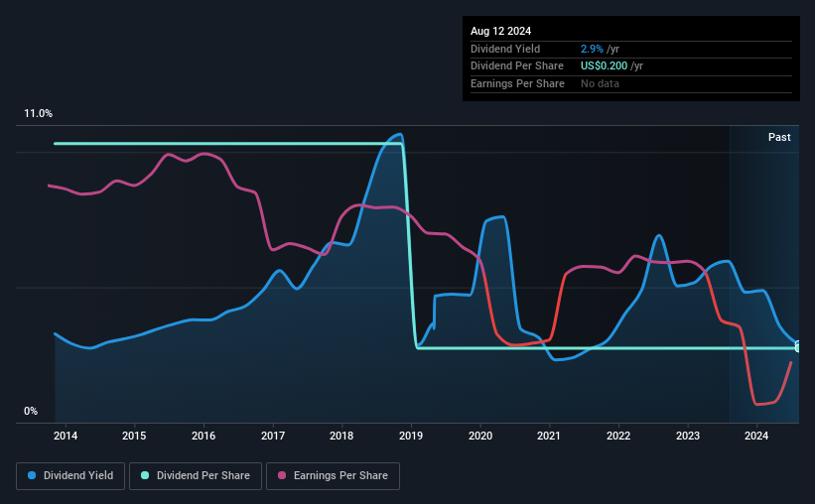Click the tooltip 'Dividend Yield' row label

(505, 49)
